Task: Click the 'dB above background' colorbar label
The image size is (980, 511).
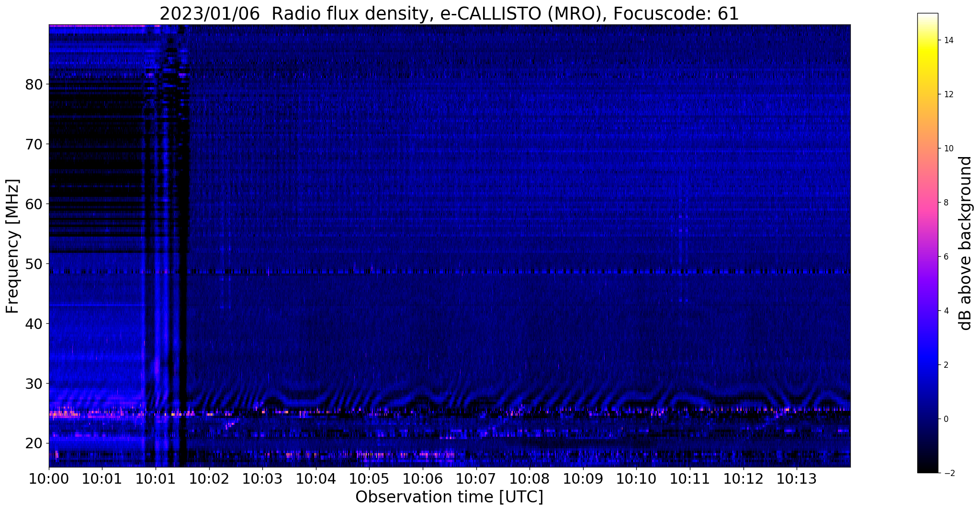Action: click(966, 243)
